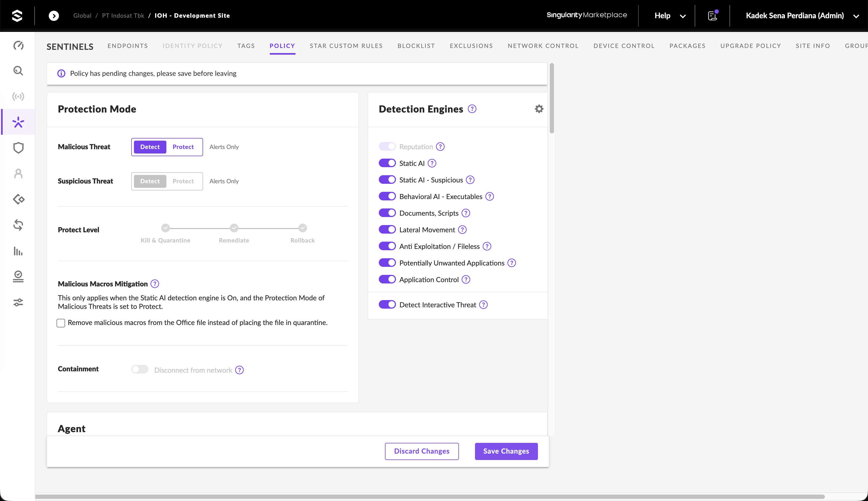868x501 pixels.
Task: Toggle Static AI - Suspicious engine
Action: (x=387, y=180)
